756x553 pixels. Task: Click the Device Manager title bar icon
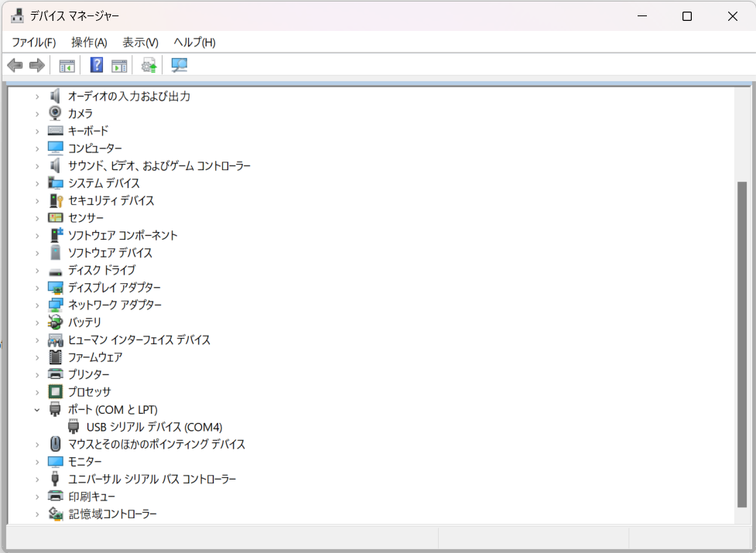tap(17, 16)
